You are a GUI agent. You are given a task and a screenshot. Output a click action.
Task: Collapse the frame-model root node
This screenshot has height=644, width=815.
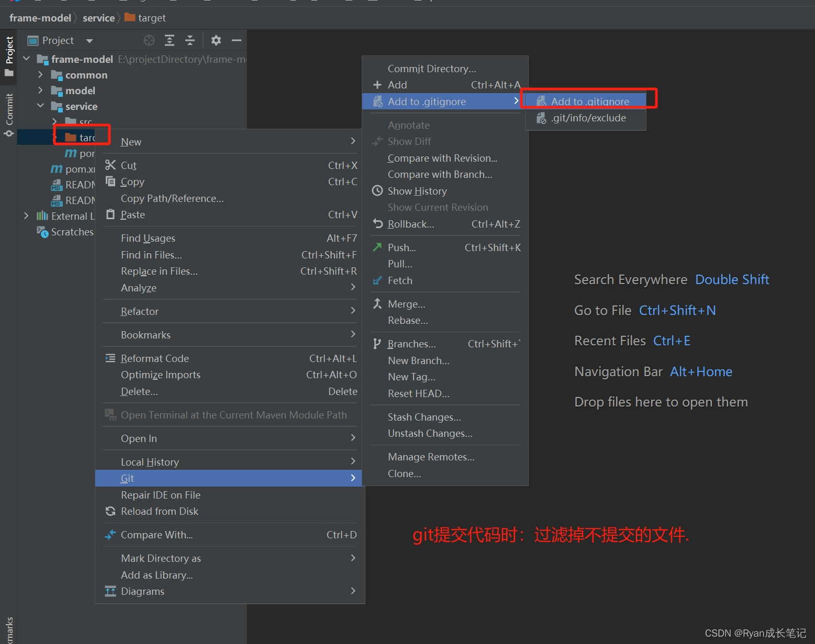[x=26, y=59]
